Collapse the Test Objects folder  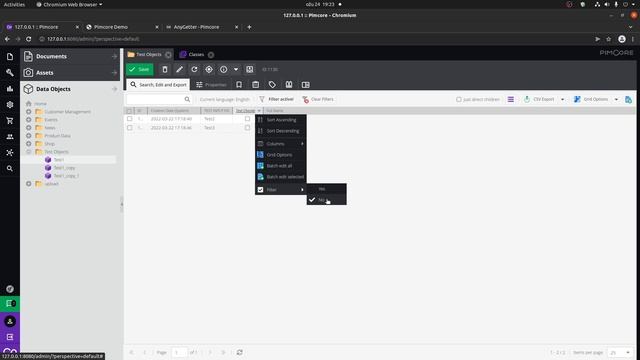pos(29,151)
